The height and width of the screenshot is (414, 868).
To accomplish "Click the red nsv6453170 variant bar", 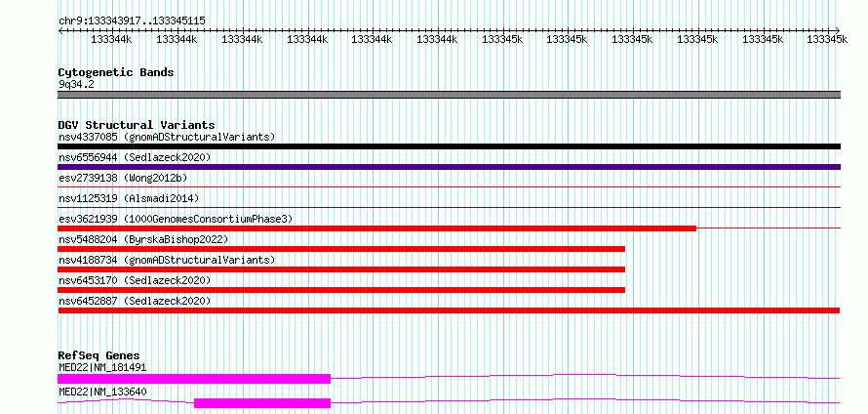I will point(341,290).
